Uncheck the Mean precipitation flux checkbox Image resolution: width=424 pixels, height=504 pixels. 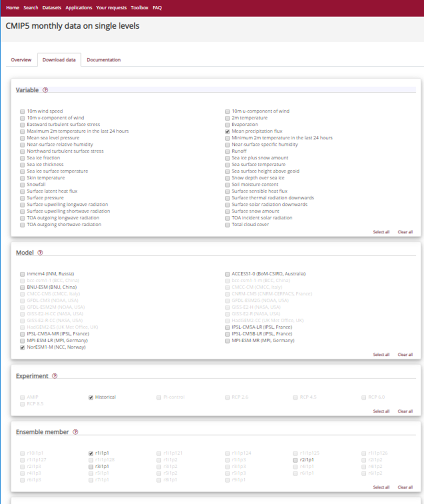[x=227, y=131]
